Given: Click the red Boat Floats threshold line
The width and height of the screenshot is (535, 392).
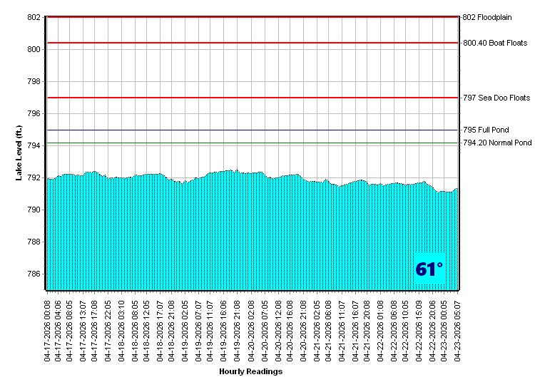Looking at the screenshot, I should [x=250, y=43].
